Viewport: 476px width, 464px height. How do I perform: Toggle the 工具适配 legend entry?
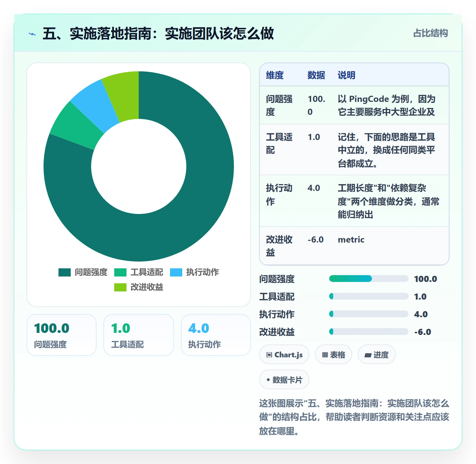pos(139,272)
